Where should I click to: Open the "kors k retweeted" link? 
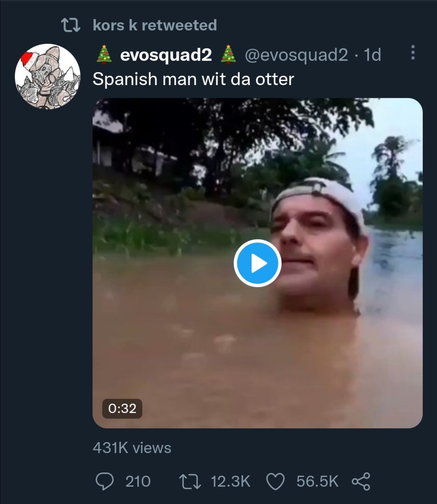coord(155,25)
